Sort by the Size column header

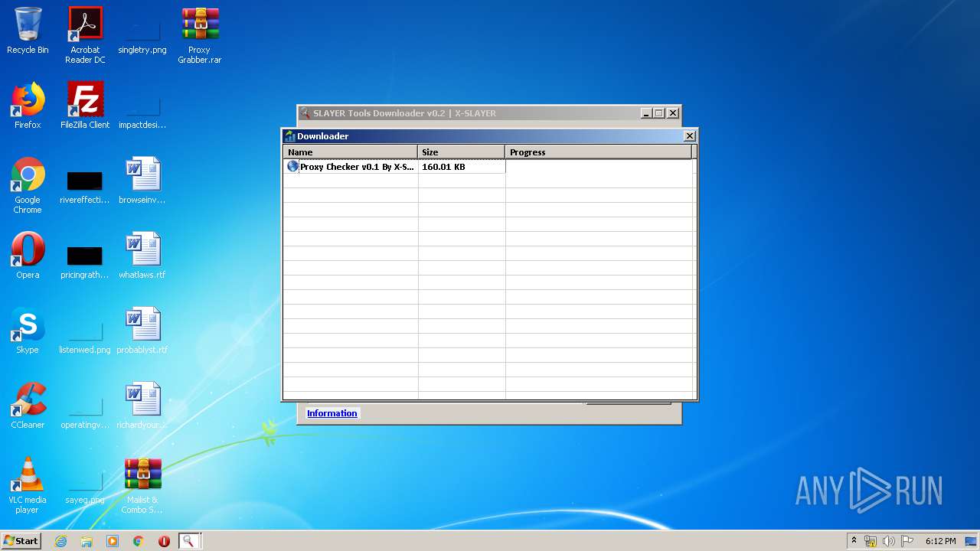(x=462, y=152)
